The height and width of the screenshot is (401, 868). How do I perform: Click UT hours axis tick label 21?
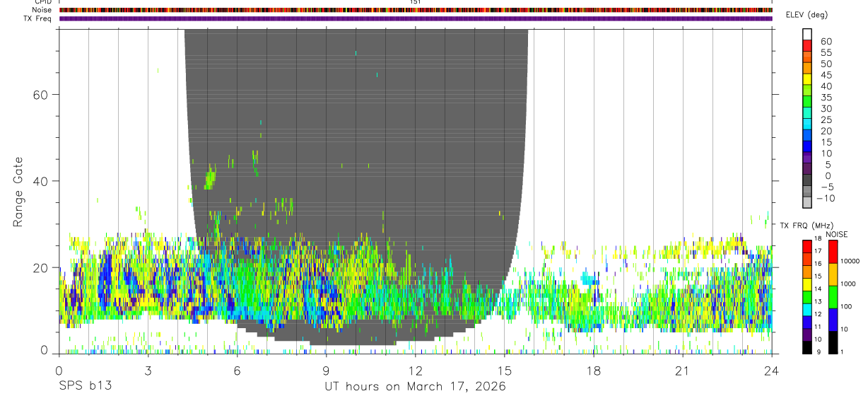pyautogui.click(x=683, y=371)
